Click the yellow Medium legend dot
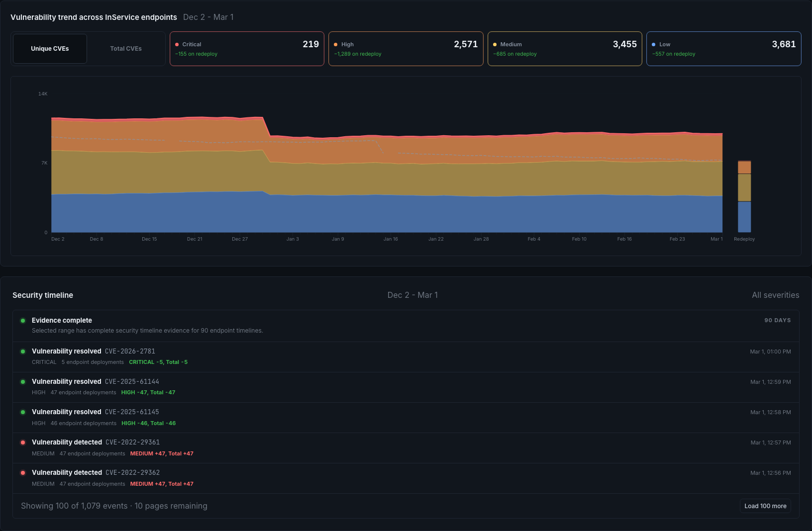Image resolution: width=812 pixels, height=531 pixels. (495, 45)
